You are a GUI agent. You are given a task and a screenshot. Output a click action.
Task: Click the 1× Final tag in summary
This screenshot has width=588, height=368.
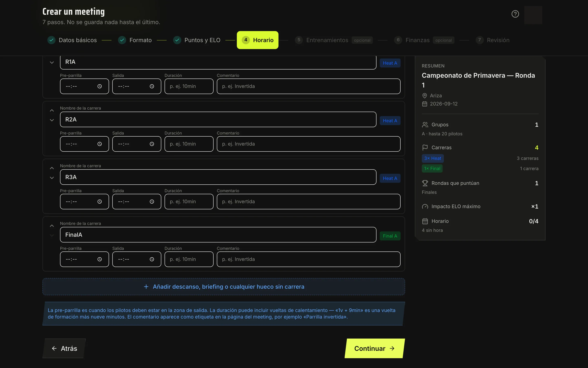(x=432, y=168)
